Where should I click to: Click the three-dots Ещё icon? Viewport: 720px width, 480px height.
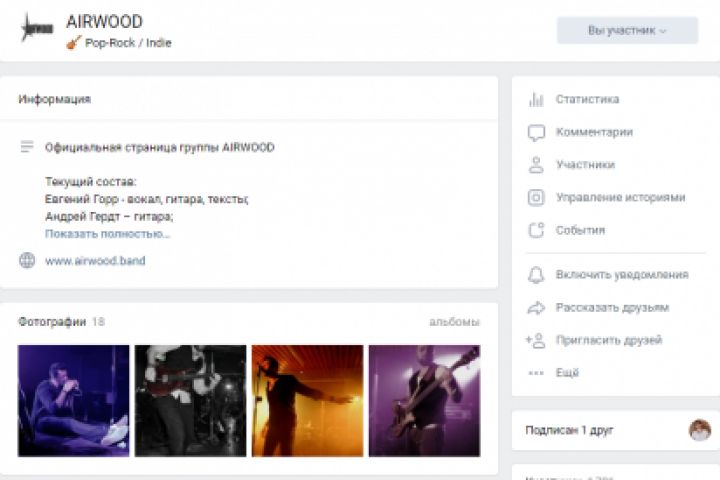tap(536, 373)
